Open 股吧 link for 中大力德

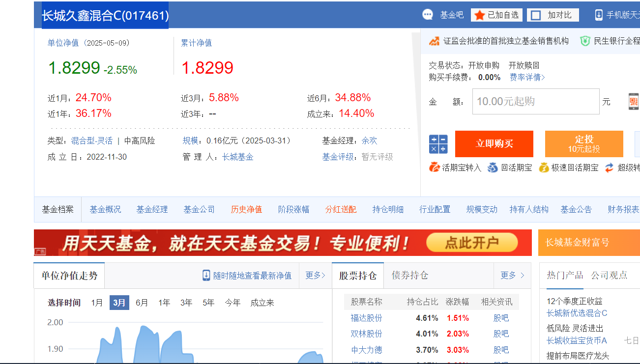[501, 350]
